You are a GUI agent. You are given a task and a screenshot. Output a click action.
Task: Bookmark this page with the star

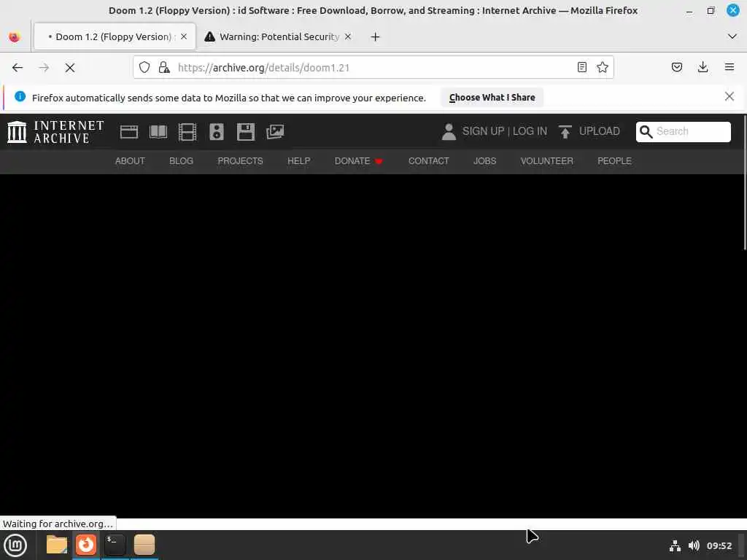(x=602, y=67)
